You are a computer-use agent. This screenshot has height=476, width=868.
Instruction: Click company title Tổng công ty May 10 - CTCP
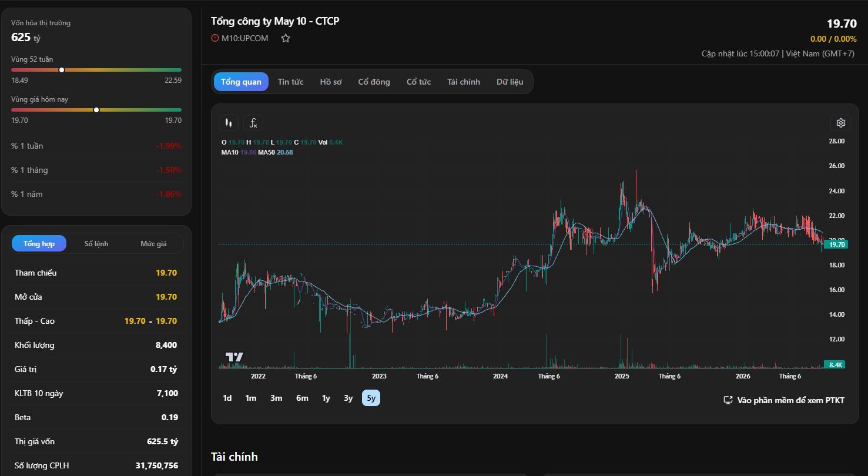coord(275,21)
